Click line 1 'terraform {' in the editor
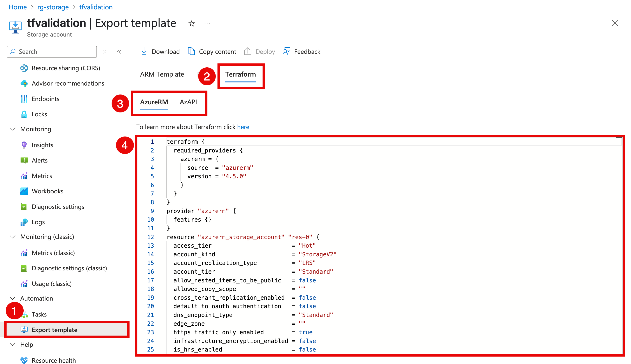631x364 pixels. pos(186,142)
